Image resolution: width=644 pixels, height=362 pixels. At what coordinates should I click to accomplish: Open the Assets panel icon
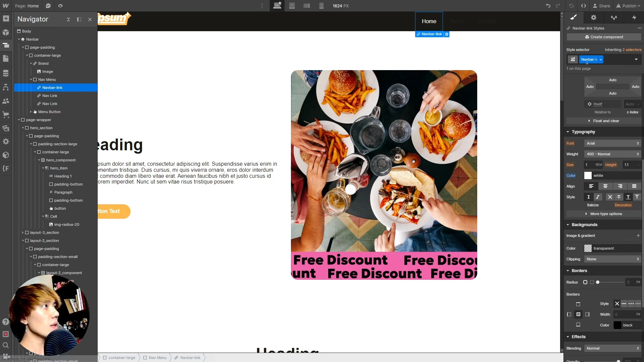pos(6,128)
